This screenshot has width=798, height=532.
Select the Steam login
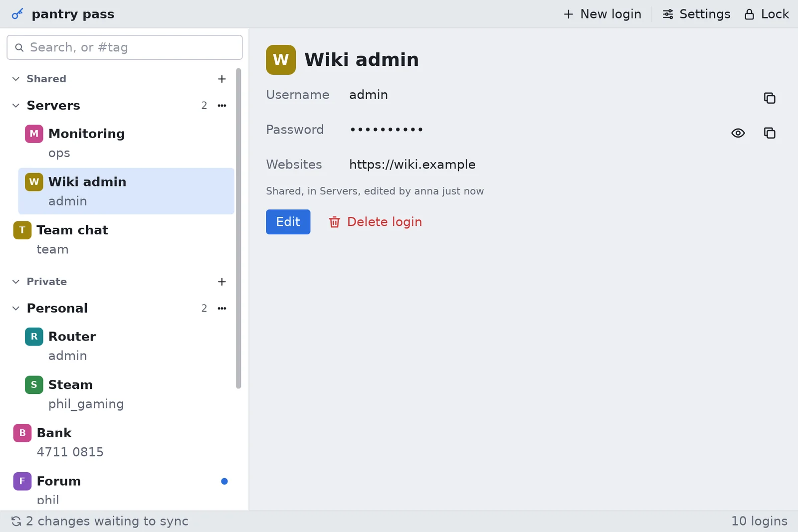[x=126, y=394]
